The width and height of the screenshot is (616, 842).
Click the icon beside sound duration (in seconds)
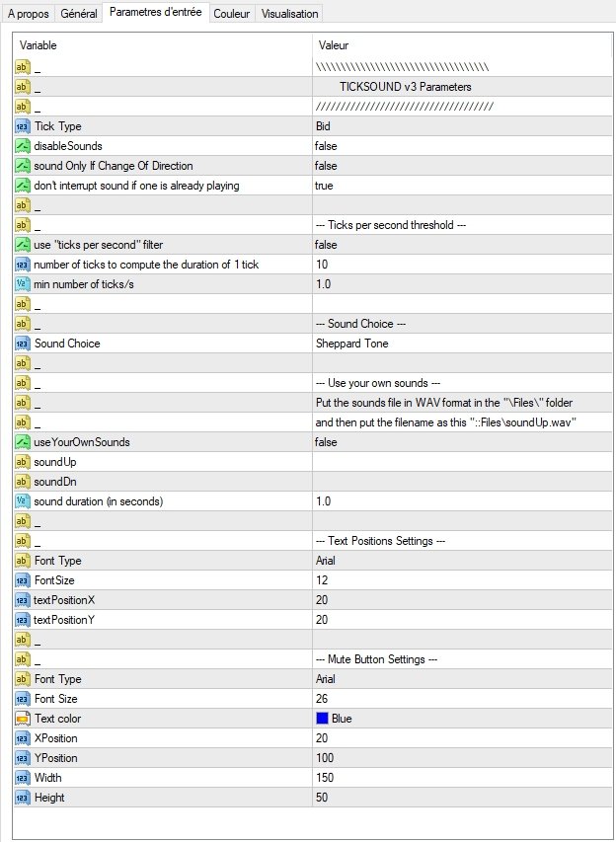coord(23,501)
